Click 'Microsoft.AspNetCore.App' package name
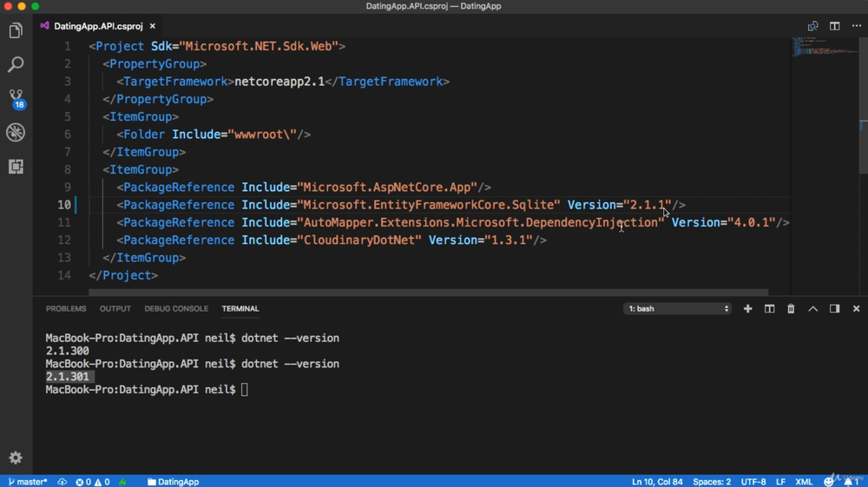Screen dimensions: 868x487 coord(387,187)
